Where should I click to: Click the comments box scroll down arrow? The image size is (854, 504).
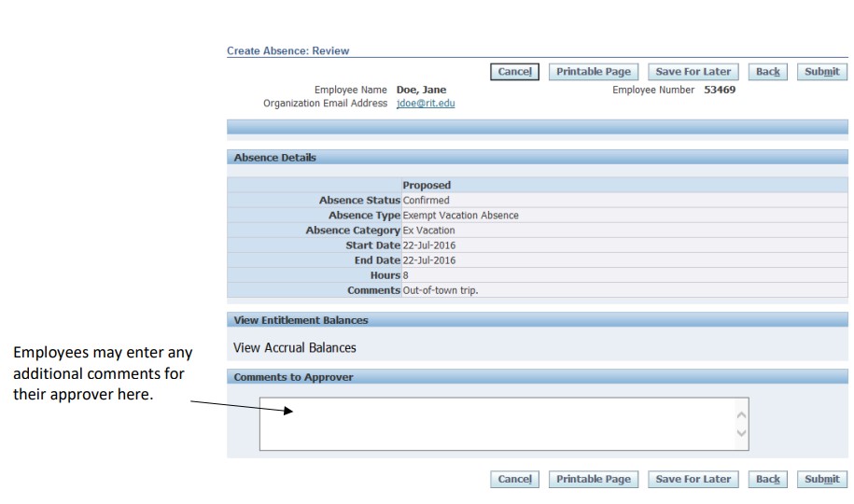click(741, 434)
